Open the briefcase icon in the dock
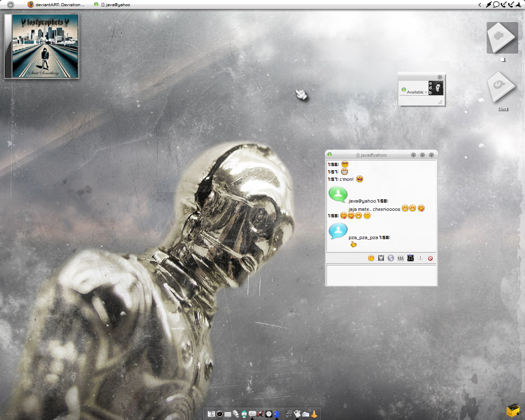 pyautogui.click(x=228, y=414)
